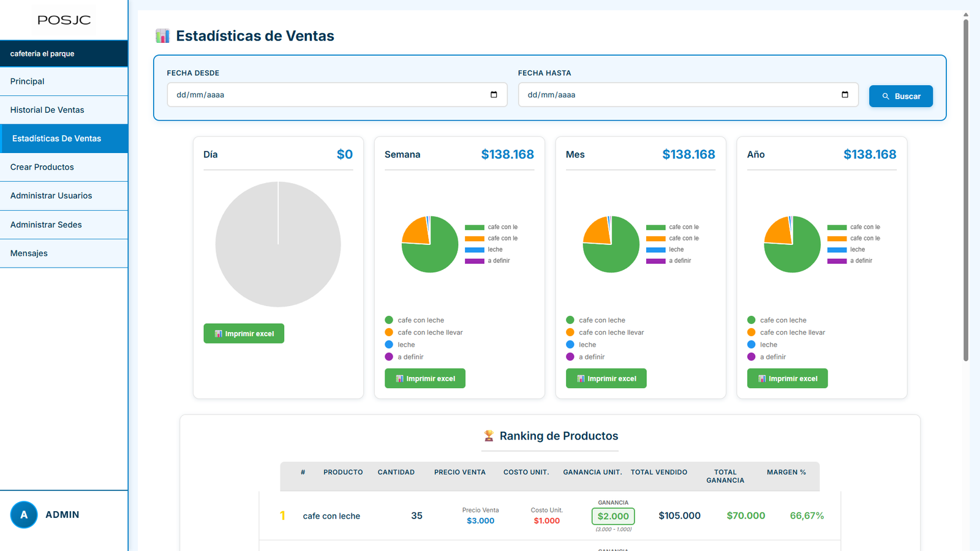Select the cafeteria el parque sede header
Screen dimensions: 980x551
pos(64,54)
